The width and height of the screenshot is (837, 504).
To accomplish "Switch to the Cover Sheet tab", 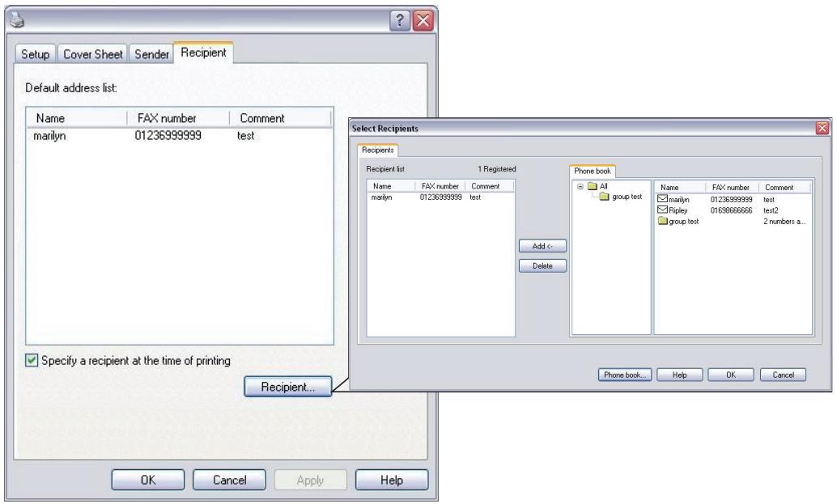I will 93,54.
